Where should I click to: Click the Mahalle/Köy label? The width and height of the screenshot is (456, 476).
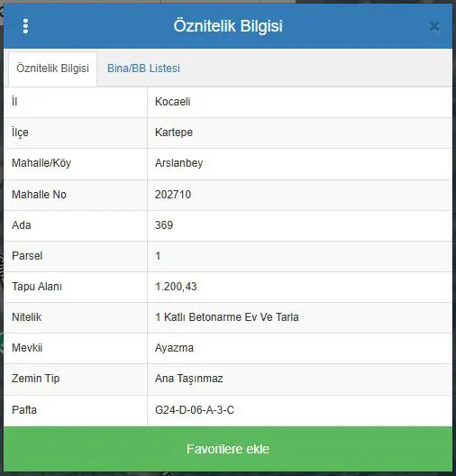click(x=41, y=163)
